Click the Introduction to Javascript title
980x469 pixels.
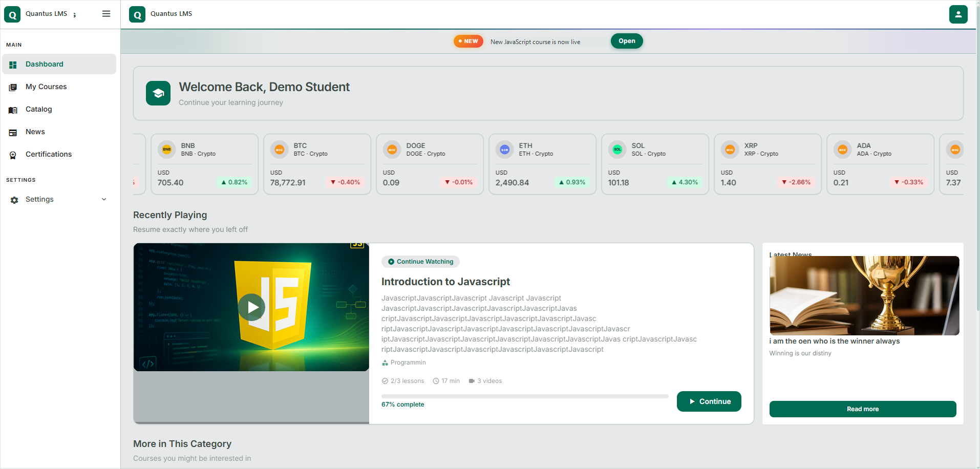point(445,282)
